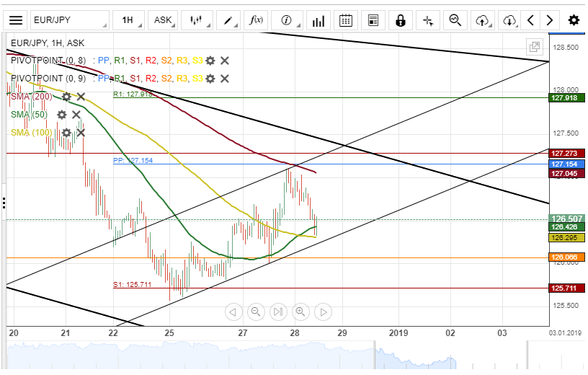The height and width of the screenshot is (375, 588).
Task: Click the S1: 125.711 line label
Action: click(132, 285)
